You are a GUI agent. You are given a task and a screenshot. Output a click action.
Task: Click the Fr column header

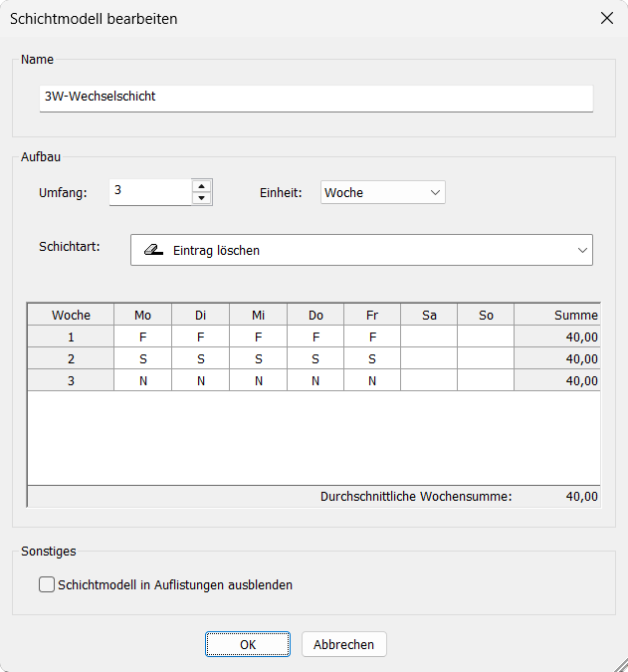point(372,315)
